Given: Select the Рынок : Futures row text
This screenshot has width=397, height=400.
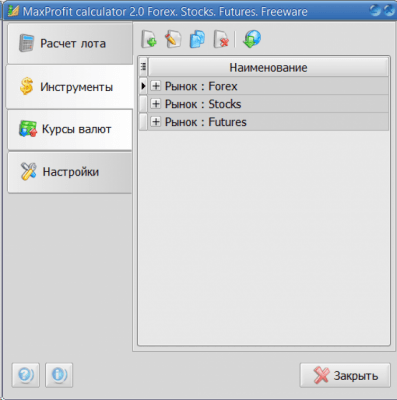Looking at the screenshot, I should (206, 122).
